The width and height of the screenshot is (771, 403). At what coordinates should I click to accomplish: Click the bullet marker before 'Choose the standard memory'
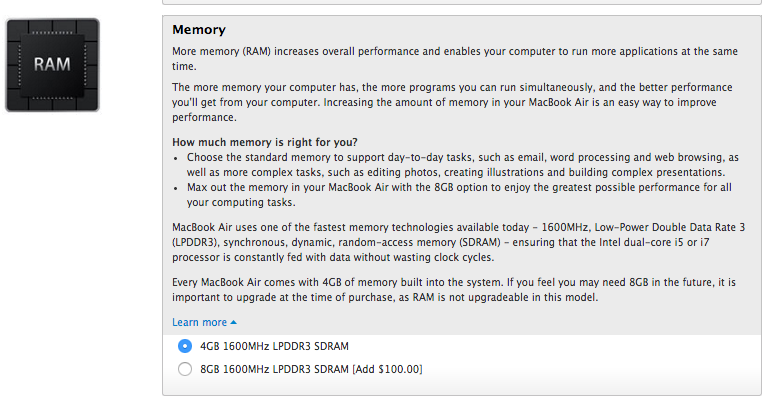pyautogui.click(x=177, y=158)
